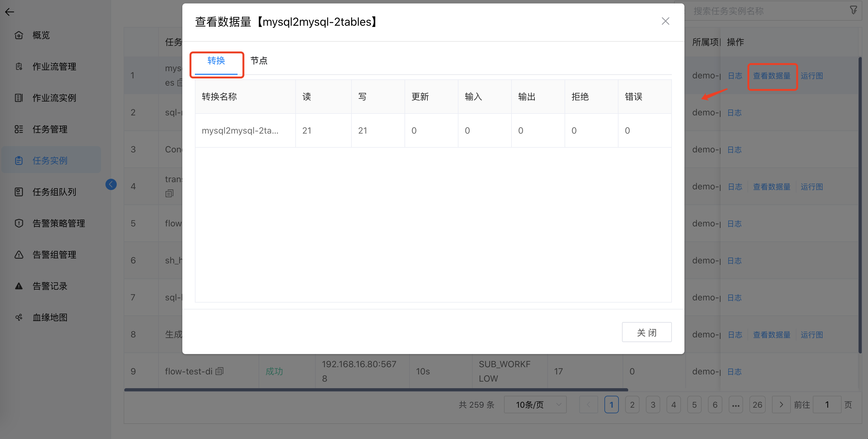
Task: Click the 任务管理 sidebar icon
Action: tap(19, 129)
